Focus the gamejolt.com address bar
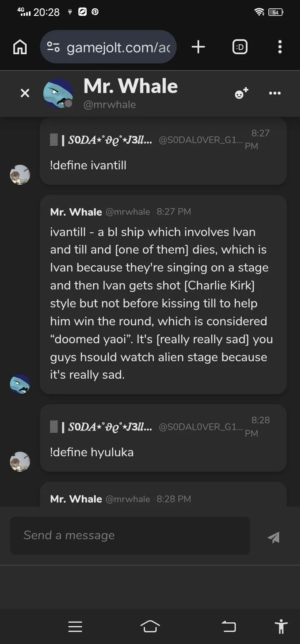The height and width of the screenshot is (644, 300). pyautogui.click(x=118, y=48)
